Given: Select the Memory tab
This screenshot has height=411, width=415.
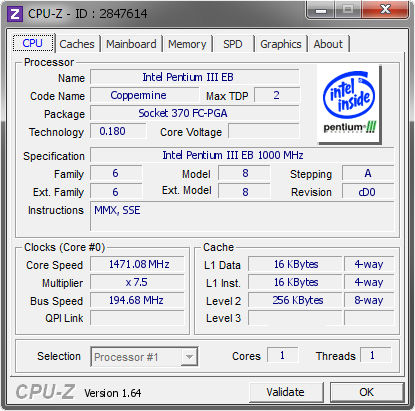Looking at the screenshot, I should pyautogui.click(x=187, y=44).
